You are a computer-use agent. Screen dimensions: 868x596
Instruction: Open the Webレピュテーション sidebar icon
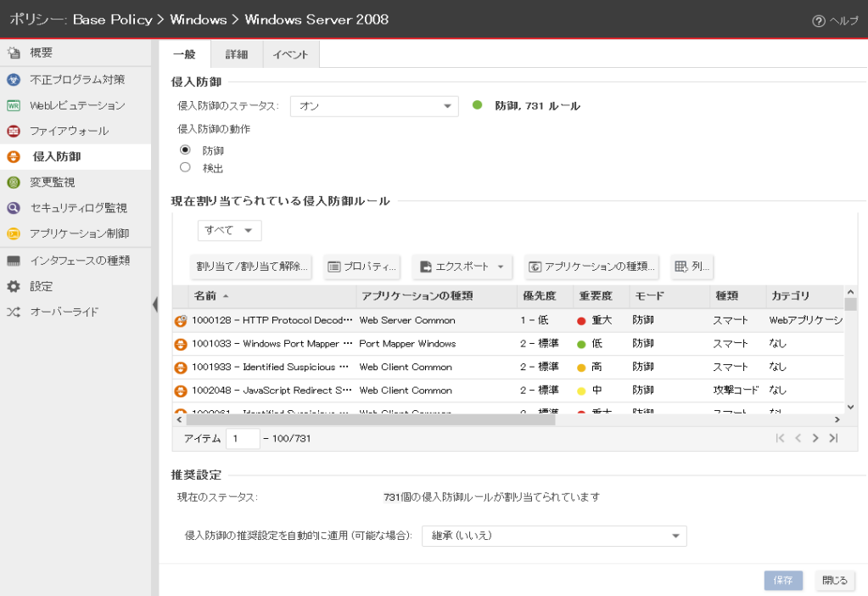point(13,105)
